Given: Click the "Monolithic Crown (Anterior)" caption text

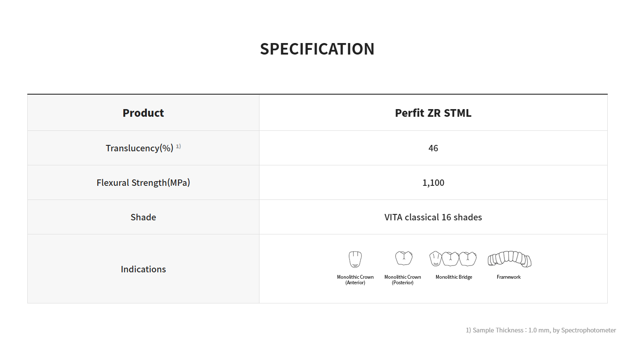Looking at the screenshot, I should (355, 280).
